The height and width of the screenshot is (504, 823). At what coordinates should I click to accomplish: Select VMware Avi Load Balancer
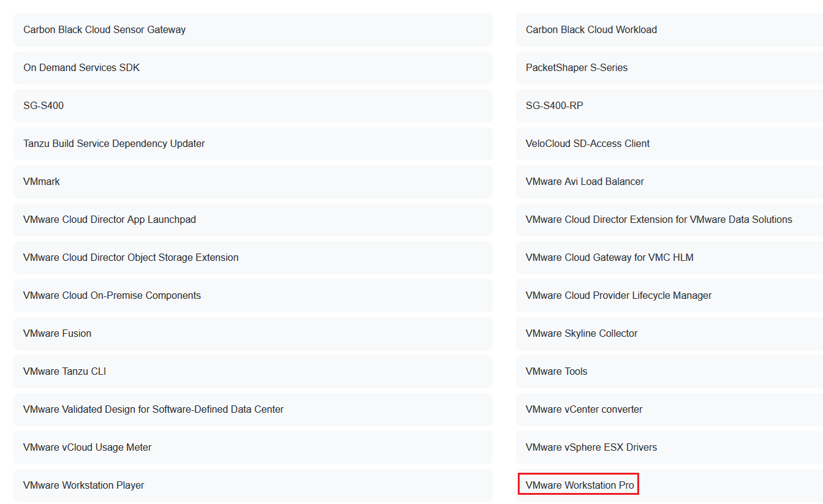(669, 182)
